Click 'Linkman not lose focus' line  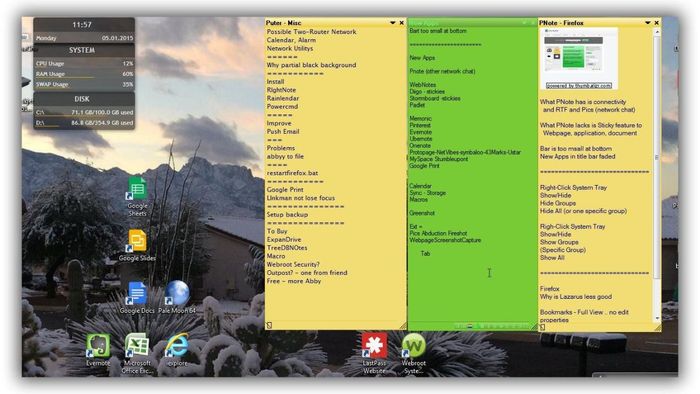[300, 198]
